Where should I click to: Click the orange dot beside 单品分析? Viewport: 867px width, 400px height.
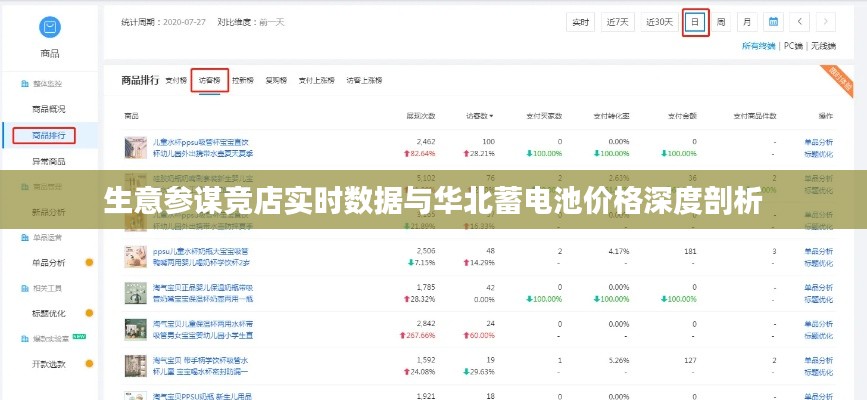(x=89, y=262)
